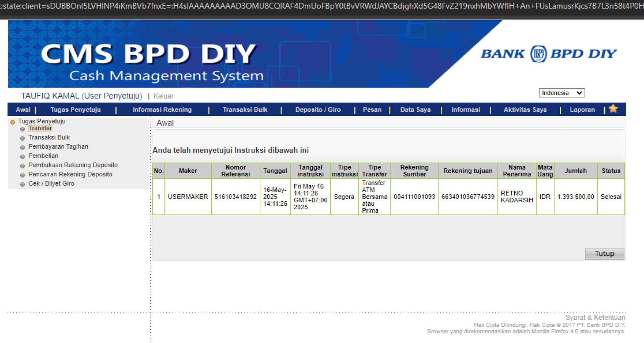Select Pembayaran Tagihan in the sidebar

[x=58, y=147]
